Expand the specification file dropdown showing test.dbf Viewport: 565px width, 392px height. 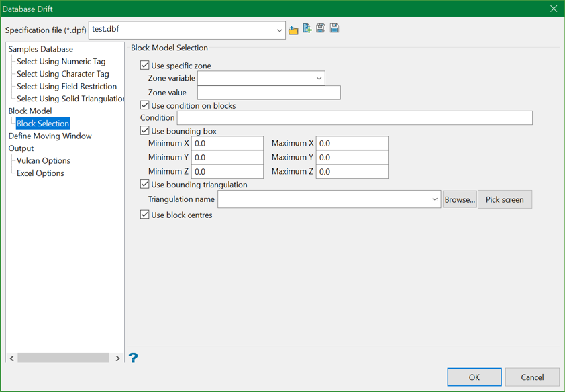coord(279,30)
